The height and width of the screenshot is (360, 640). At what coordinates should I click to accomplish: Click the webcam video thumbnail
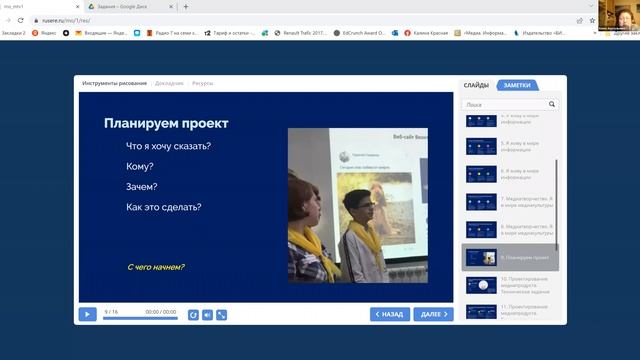click(x=619, y=15)
